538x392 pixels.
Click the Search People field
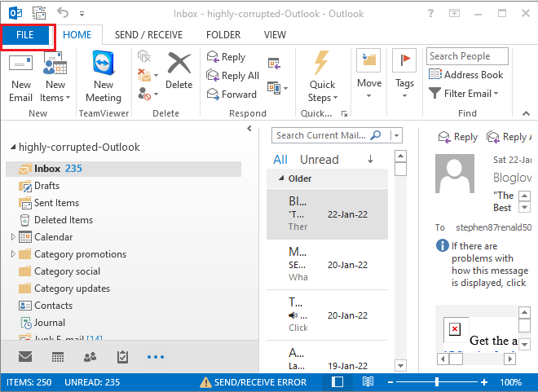[x=467, y=56]
